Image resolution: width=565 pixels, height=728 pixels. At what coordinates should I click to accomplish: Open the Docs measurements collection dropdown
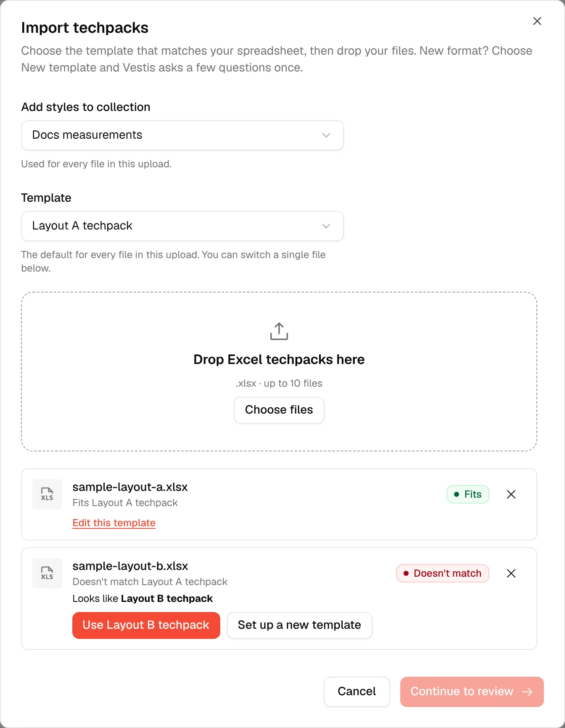[x=182, y=135]
